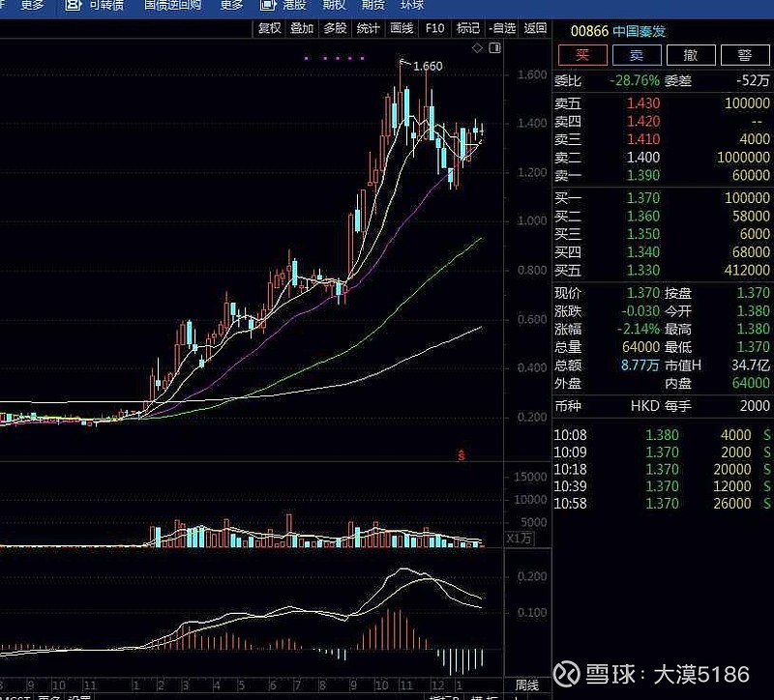
Task: Select the 10:08 trade tick row
Action: [x=662, y=435]
